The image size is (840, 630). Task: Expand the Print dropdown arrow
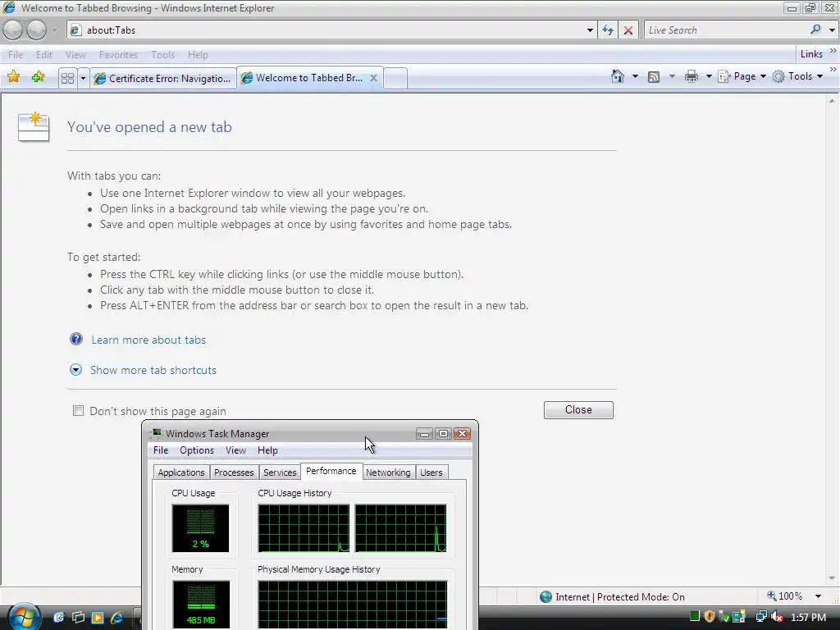click(709, 76)
